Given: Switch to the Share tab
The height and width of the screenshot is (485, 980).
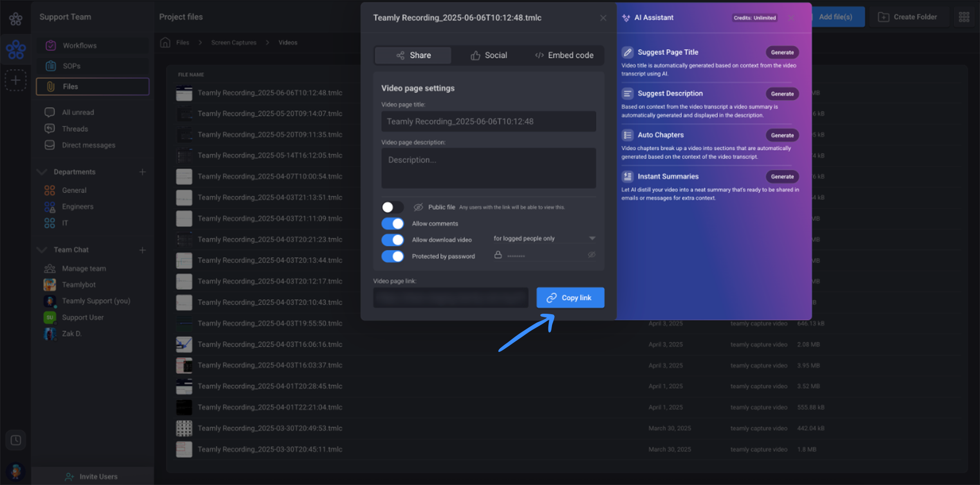Looking at the screenshot, I should point(413,55).
